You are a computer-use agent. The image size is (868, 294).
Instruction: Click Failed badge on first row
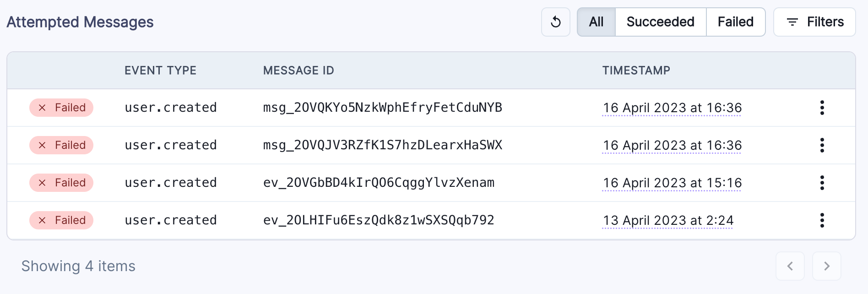(61, 108)
